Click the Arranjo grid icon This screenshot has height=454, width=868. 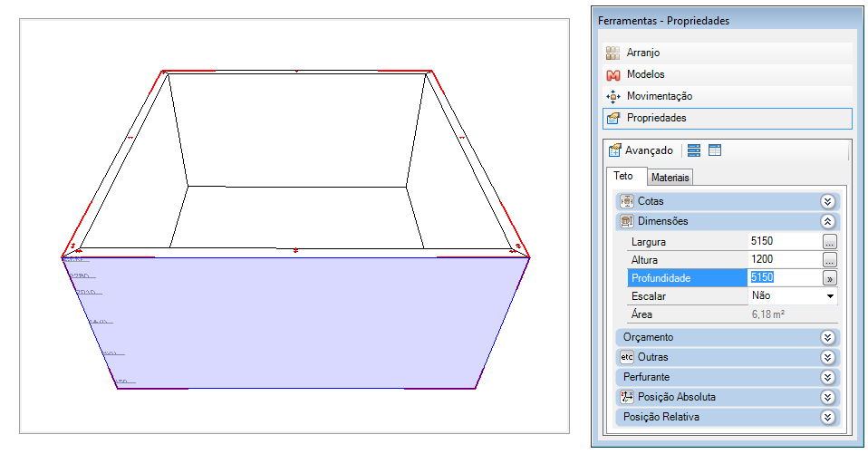[612, 53]
